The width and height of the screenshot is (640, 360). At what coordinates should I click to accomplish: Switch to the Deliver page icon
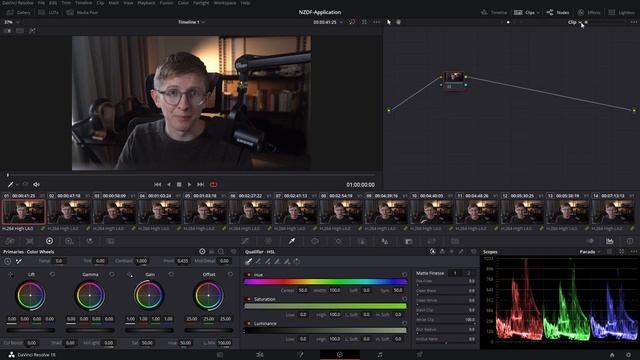[x=420, y=355]
